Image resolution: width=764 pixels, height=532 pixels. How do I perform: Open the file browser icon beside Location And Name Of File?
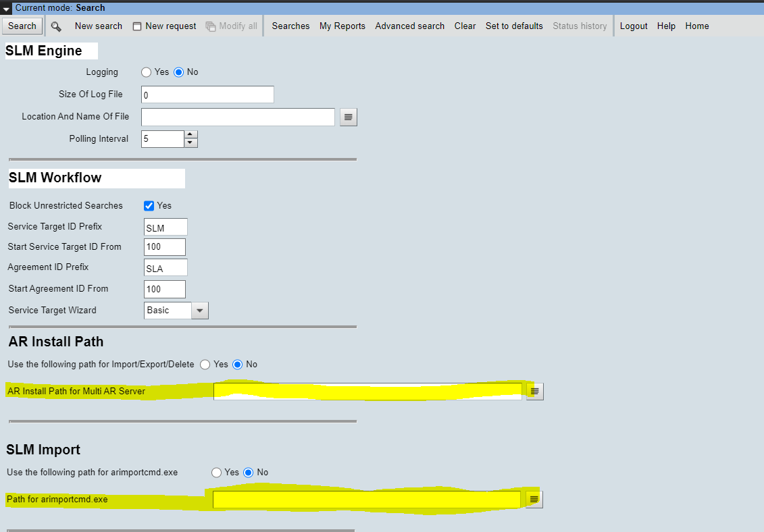click(348, 117)
